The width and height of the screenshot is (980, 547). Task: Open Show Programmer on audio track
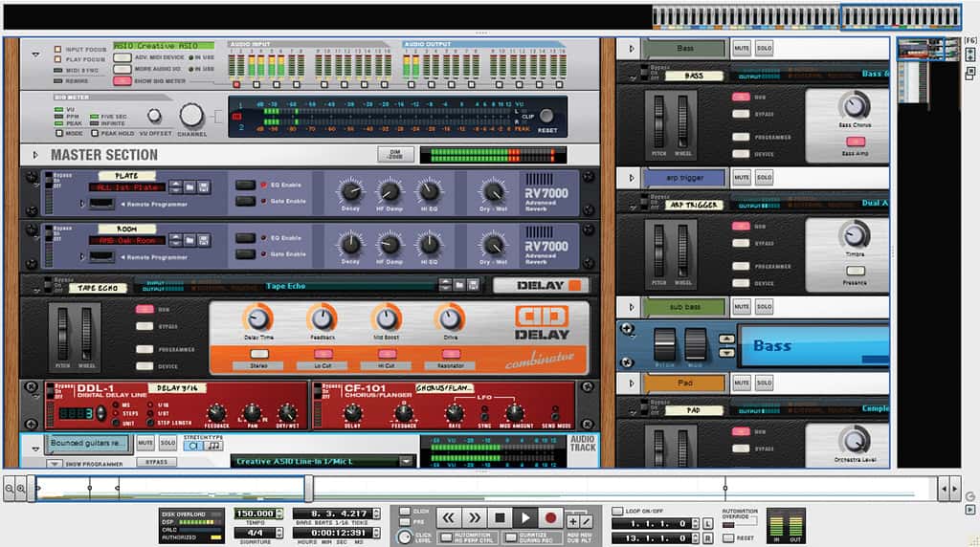[x=55, y=464]
